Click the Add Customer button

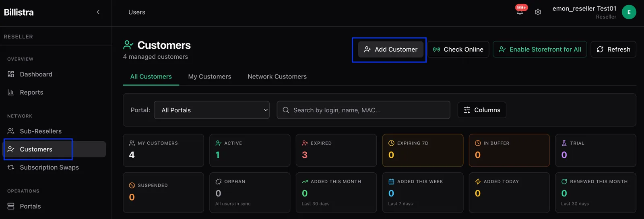click(391, 50)
